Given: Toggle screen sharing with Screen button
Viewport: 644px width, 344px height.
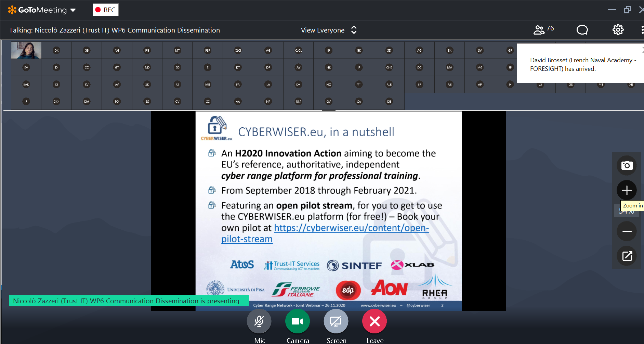Looking at the screenshot, I should (336, 321).
